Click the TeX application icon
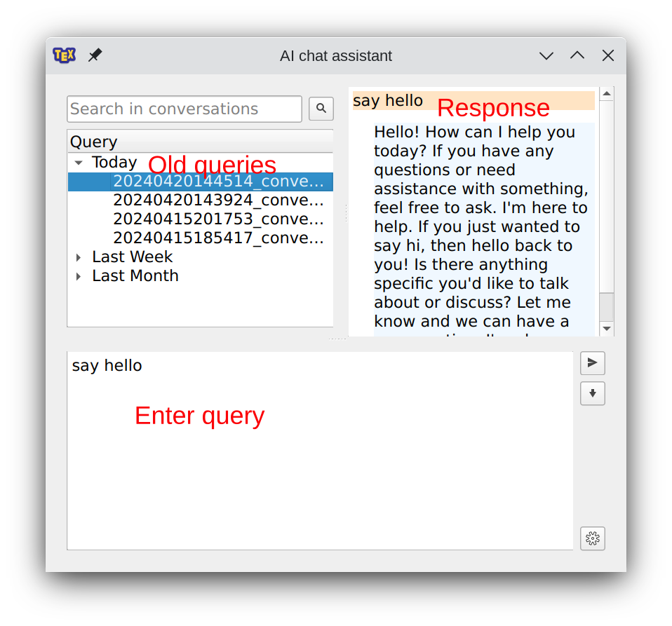Screen dimensions: 672x626 tap(64, 55)
